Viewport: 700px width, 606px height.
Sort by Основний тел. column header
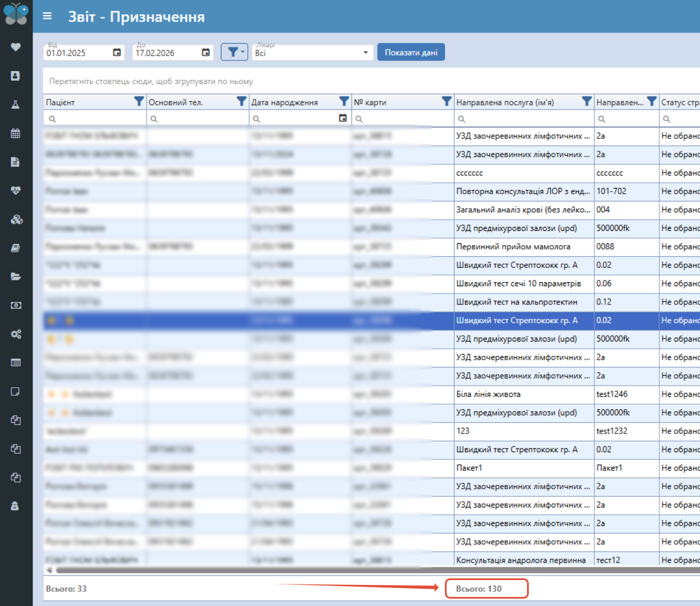coord(176,102)
